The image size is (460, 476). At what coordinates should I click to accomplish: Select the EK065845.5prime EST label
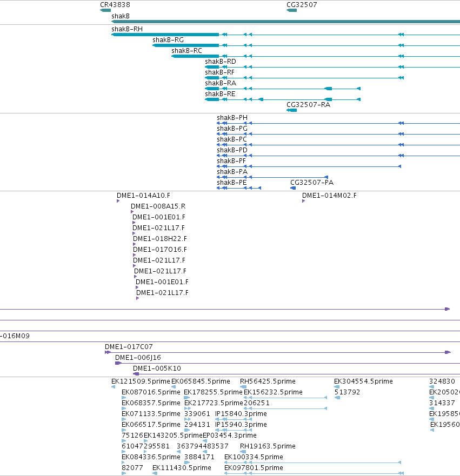click(201, 381)
